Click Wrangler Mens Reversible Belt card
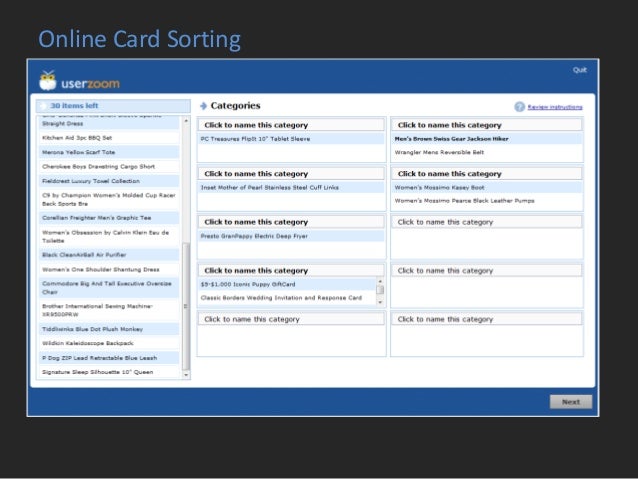Screen dimensions: 638x479 [487, 152]
